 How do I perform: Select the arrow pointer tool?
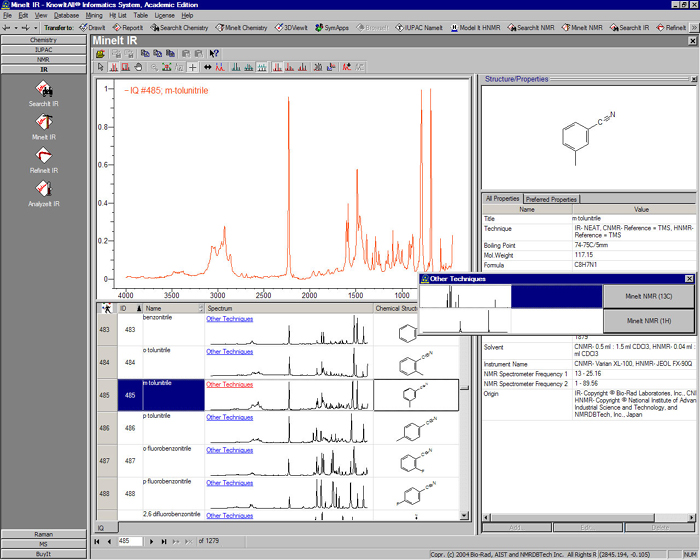click(100, 67)
